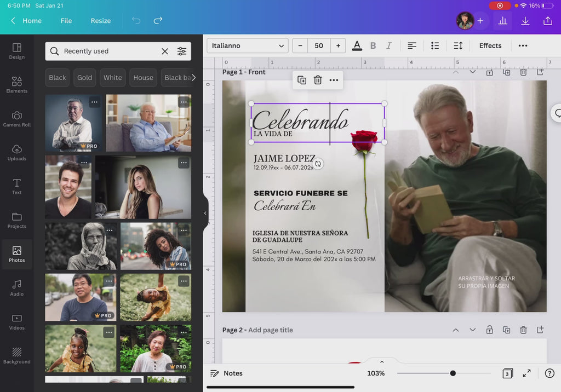The image size is (561, 392).
Task: Open the Audio panel
Action: tap(17, 289)
